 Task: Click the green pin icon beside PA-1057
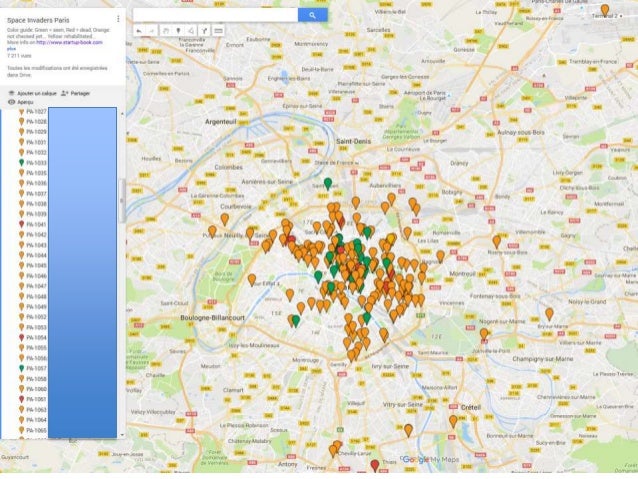pos(22,368)
